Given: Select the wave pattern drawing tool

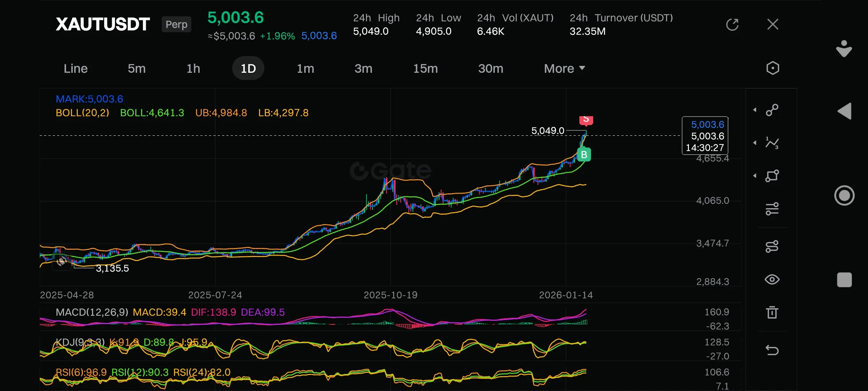Looking at the screenshot, I should tap(772, 143).
